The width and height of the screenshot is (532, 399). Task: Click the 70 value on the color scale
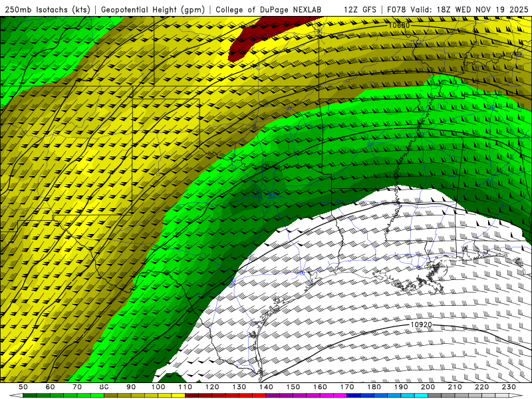[77, 387]
